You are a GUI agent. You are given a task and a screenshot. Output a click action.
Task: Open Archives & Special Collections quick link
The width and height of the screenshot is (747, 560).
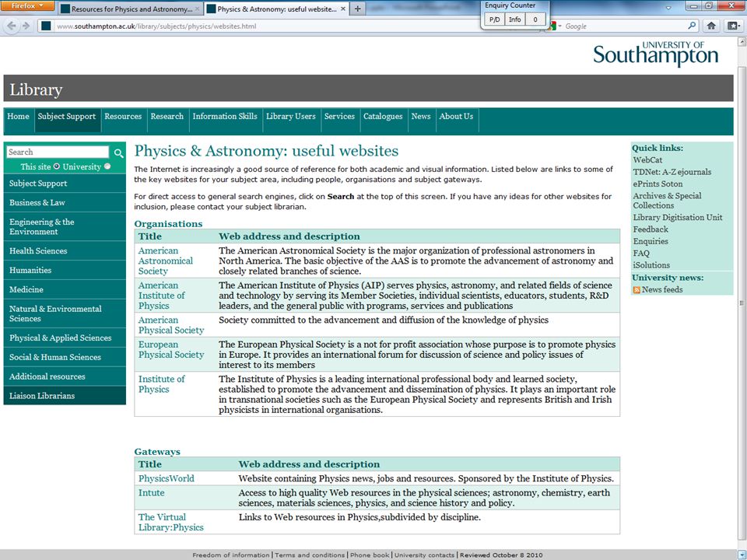[667, 201]
